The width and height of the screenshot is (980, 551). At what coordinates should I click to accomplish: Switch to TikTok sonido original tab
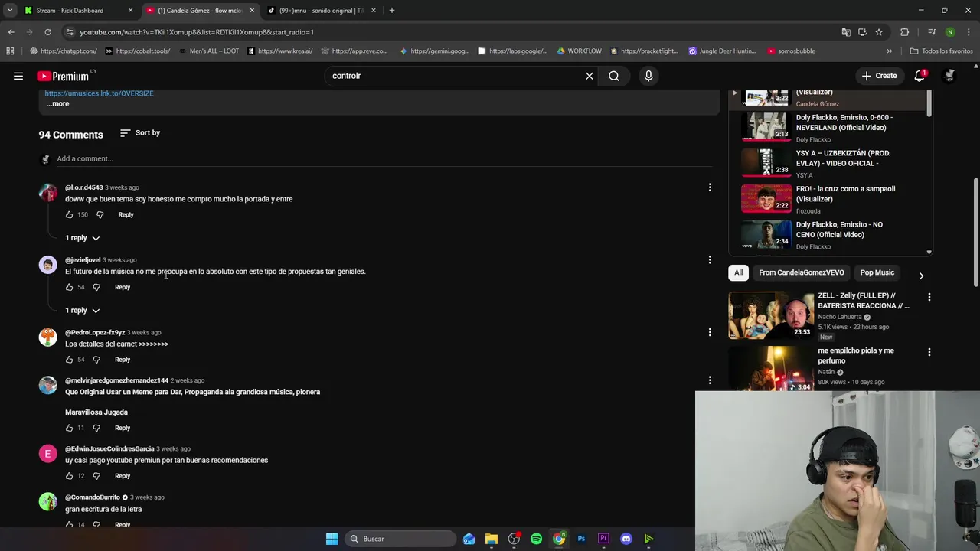(x=321, y=11)
